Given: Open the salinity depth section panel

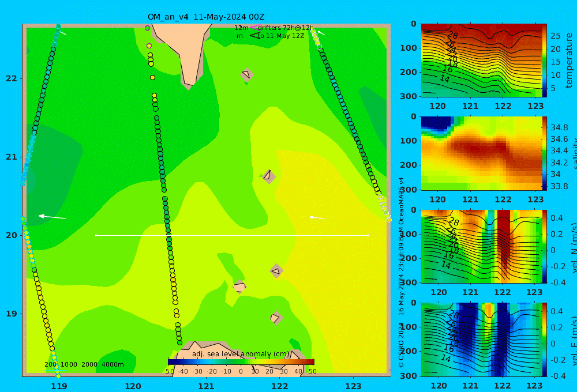Looking at the screenshot, I should click(x=481, y=153).
